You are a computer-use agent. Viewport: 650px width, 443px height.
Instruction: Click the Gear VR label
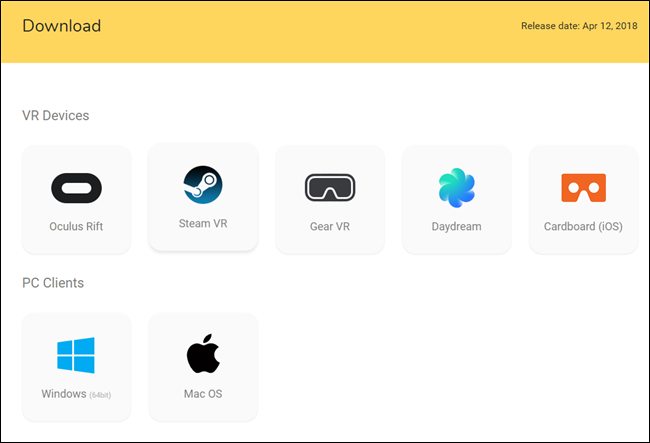tap(330, 226)
